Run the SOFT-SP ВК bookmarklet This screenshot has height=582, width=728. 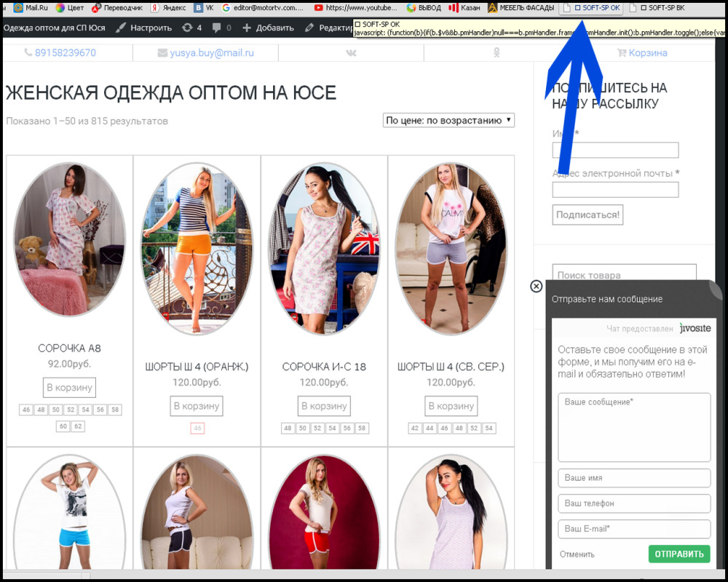pyautogui.click(x=657, y=8)
